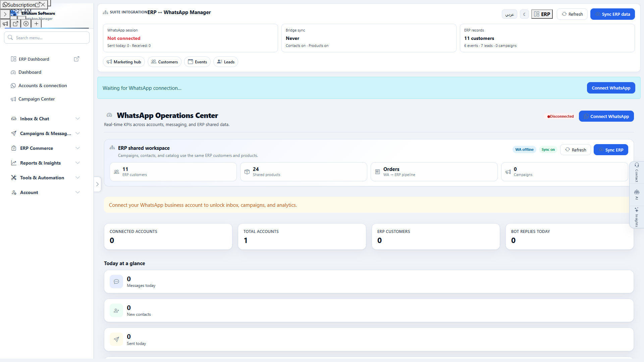The width and height of the screenshot is (644, 362).
Task: Click Connect WhatsApp next to the Disconnected status
Action: point(606,116)
